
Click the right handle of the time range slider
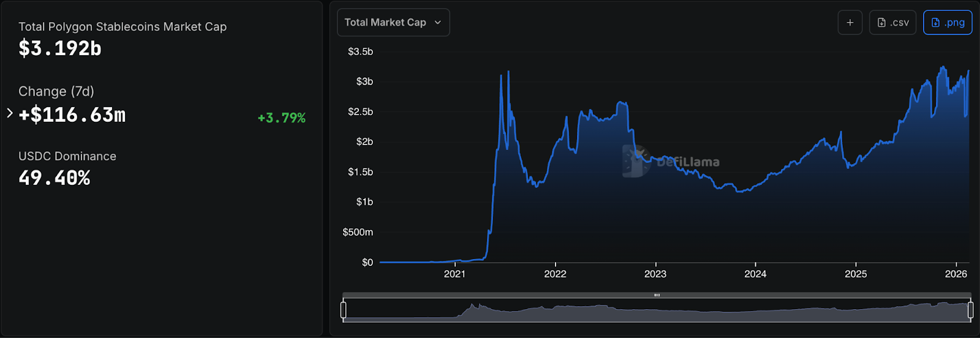click(970, 310)
